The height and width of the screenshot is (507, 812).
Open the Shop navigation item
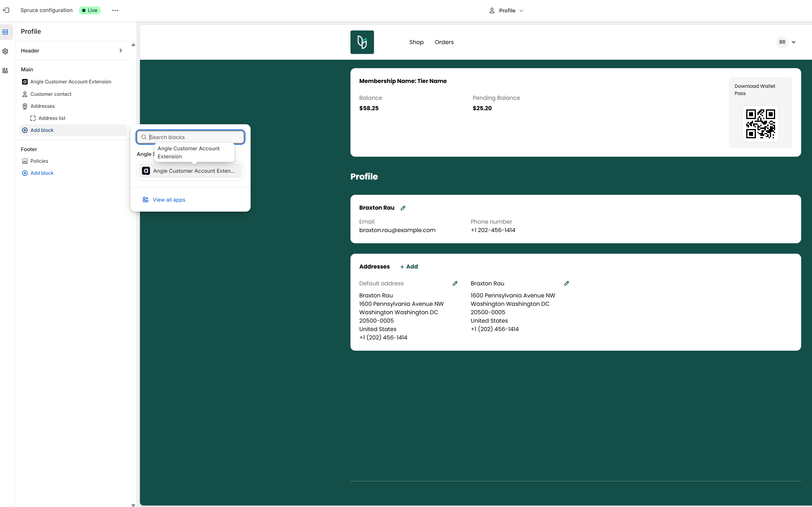tap(416, 42)
